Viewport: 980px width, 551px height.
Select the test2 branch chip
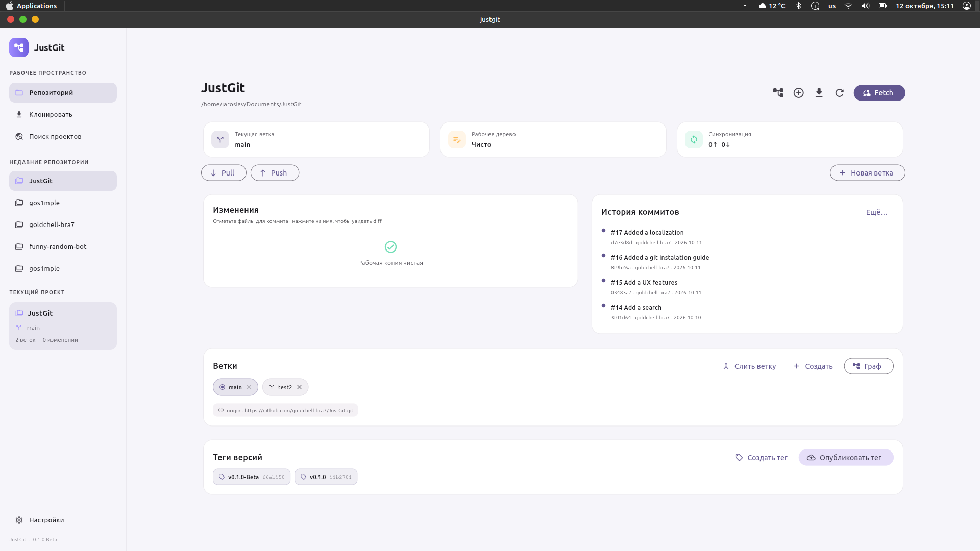click(x=285, y=387)
